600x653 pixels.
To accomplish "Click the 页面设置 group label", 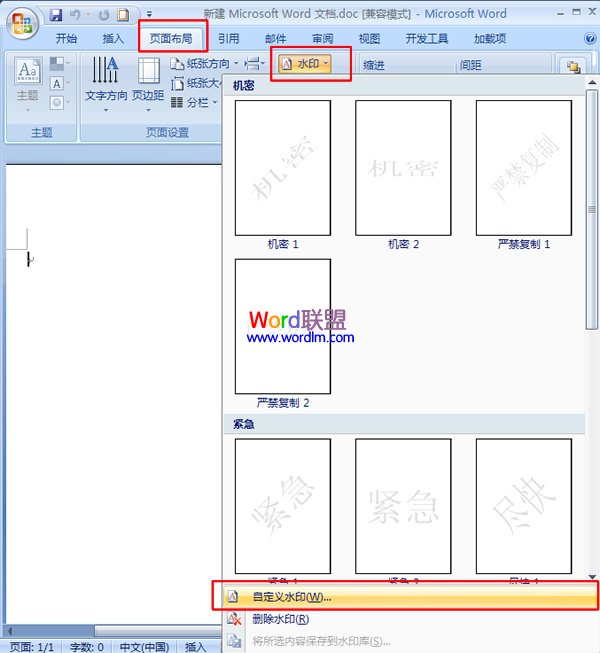I will pos(167,132).
